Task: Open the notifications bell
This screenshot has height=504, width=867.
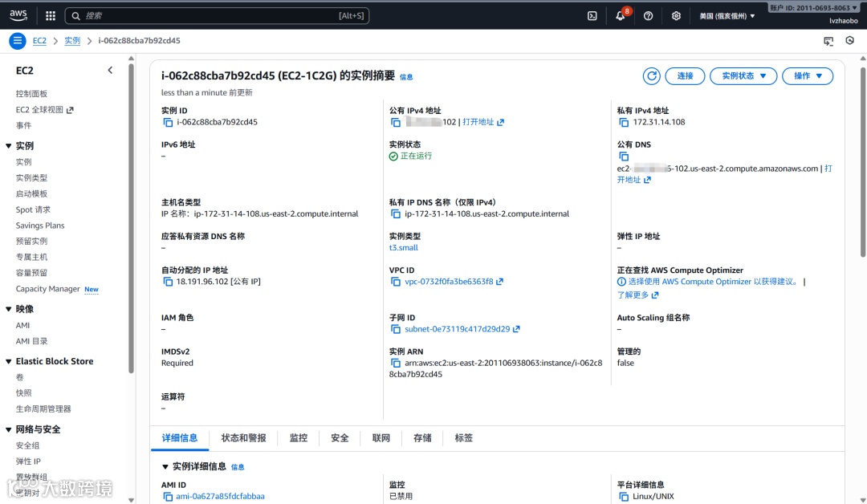Action: point(621,16)
